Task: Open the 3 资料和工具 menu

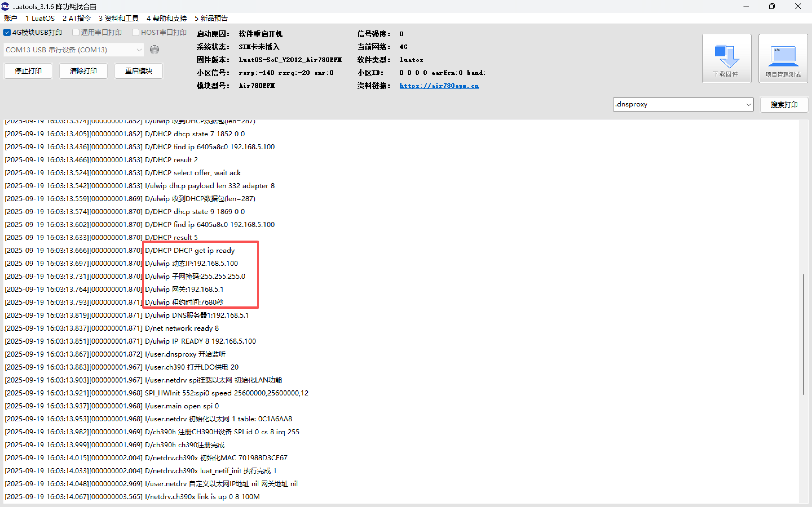Action: click(x=118, y=18)
